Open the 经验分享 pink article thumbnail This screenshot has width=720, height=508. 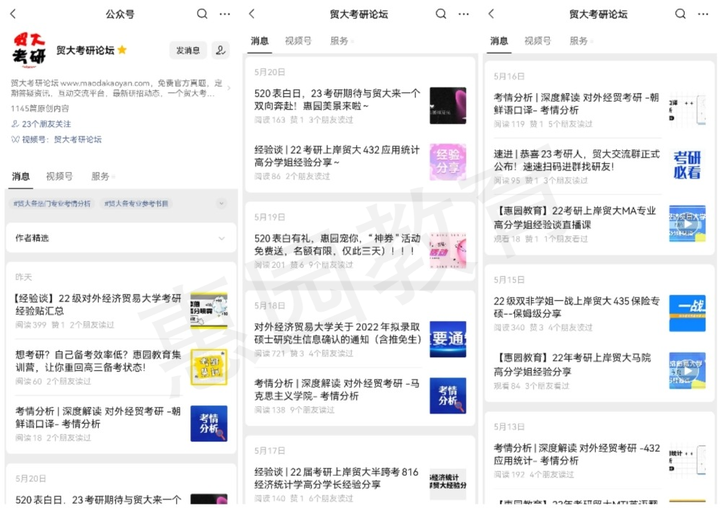point(448,162)
